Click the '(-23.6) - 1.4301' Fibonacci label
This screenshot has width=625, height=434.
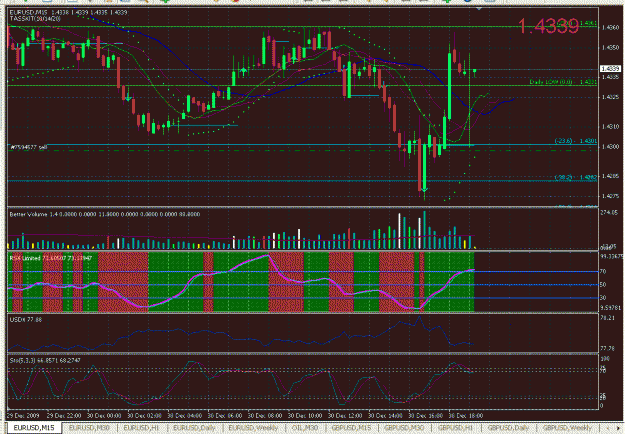coord(576,141)
